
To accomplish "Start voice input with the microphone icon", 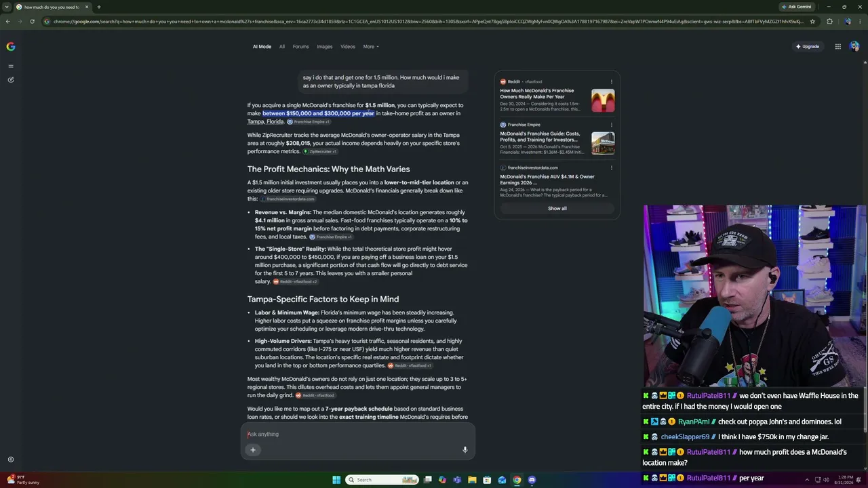I will (465, 450).
